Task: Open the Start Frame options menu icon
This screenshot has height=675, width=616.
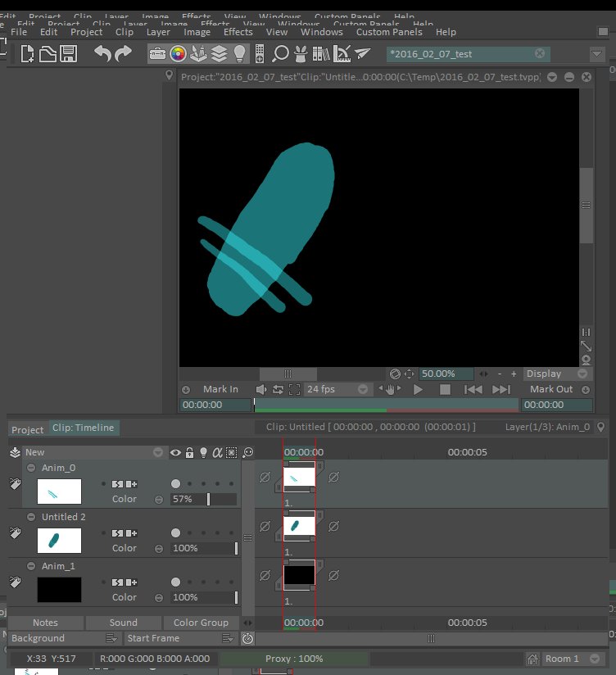Action: click(x=228, y=638)
